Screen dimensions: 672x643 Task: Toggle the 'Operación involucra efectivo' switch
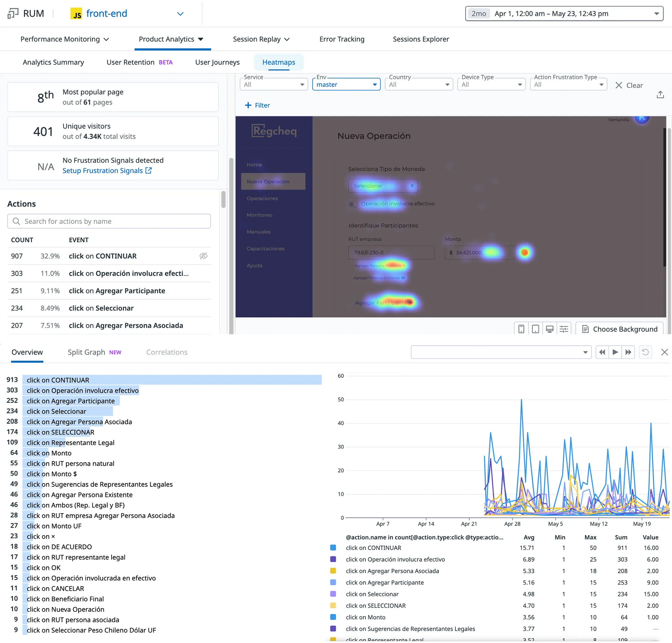click(353, 204)
